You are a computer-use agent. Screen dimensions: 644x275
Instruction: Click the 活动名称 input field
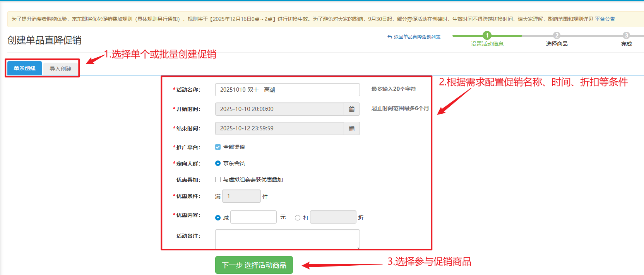pyautogui.click(x=287, y=90)
